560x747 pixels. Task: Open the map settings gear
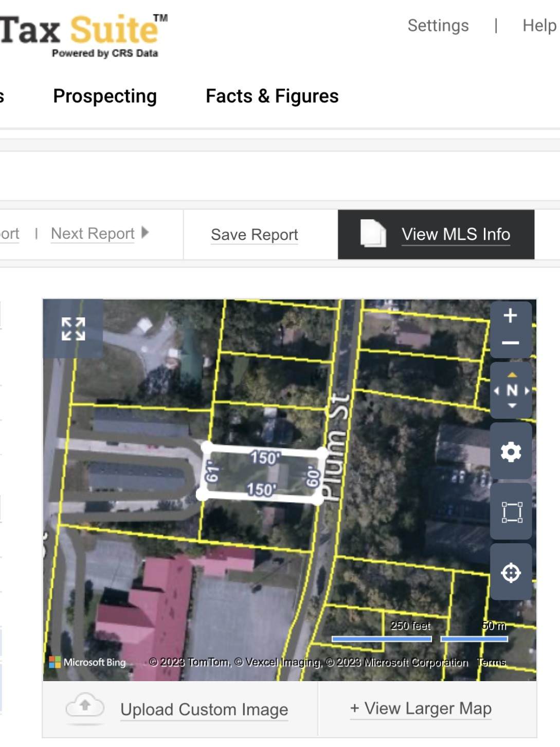click(x=511, y=452)
